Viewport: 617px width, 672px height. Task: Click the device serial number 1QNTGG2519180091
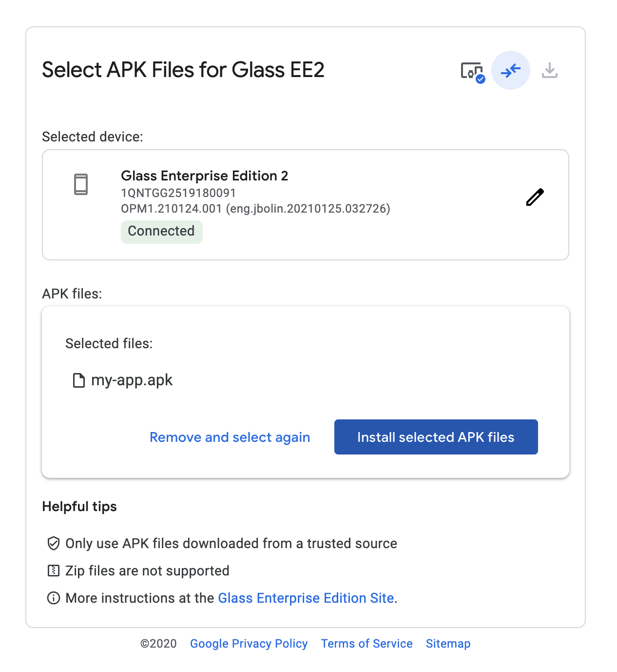[178, 193]
